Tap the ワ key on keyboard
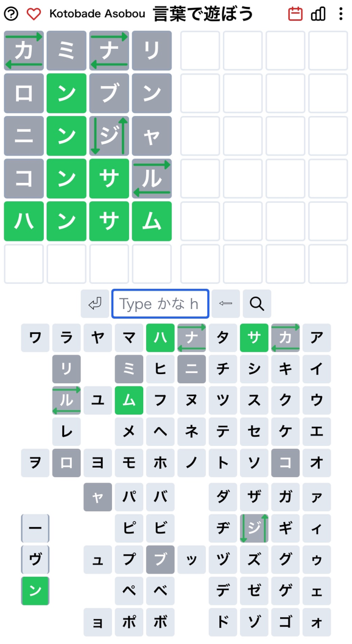Image resolution: width=352 pixels, height=644 pixels. 35,337
